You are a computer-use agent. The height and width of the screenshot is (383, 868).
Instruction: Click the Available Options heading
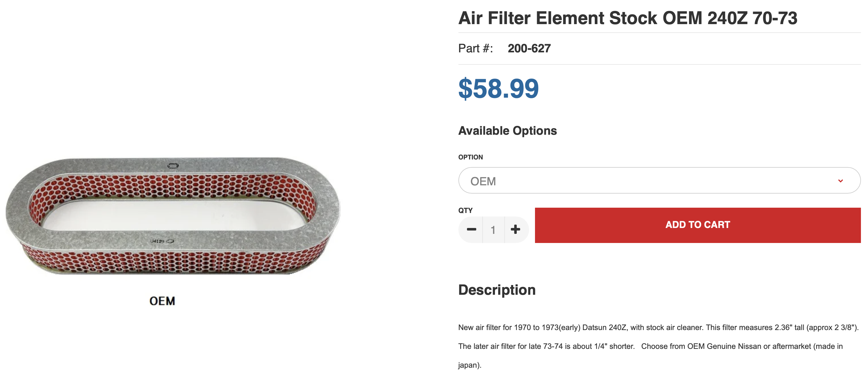[507, 131]
